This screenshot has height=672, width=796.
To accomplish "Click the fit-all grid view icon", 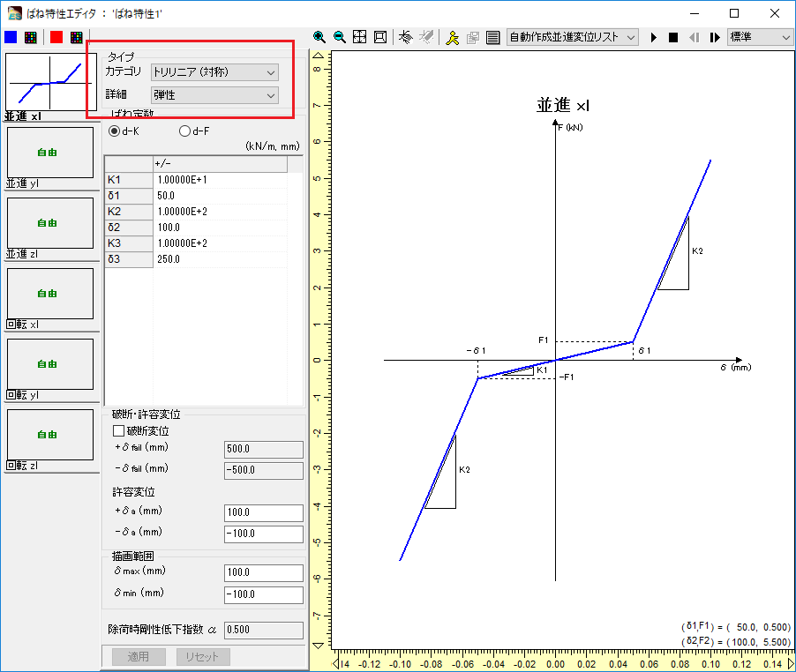I will pyautogui.click(x=359, y=37).
